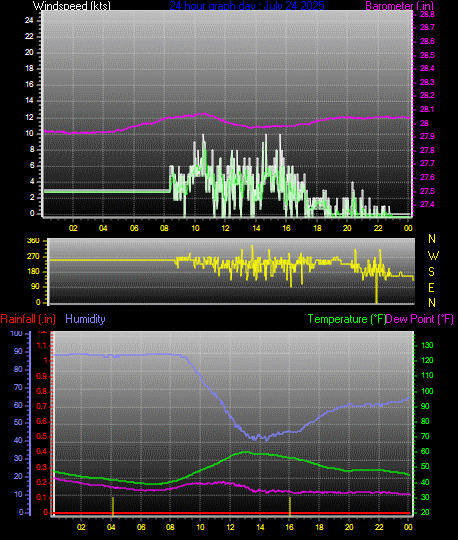The height and width of the screenshot is (540, 458).
Task: Select the 1.1 rainfall scale value
Action: pyautogui.click(x=42, y=345)
